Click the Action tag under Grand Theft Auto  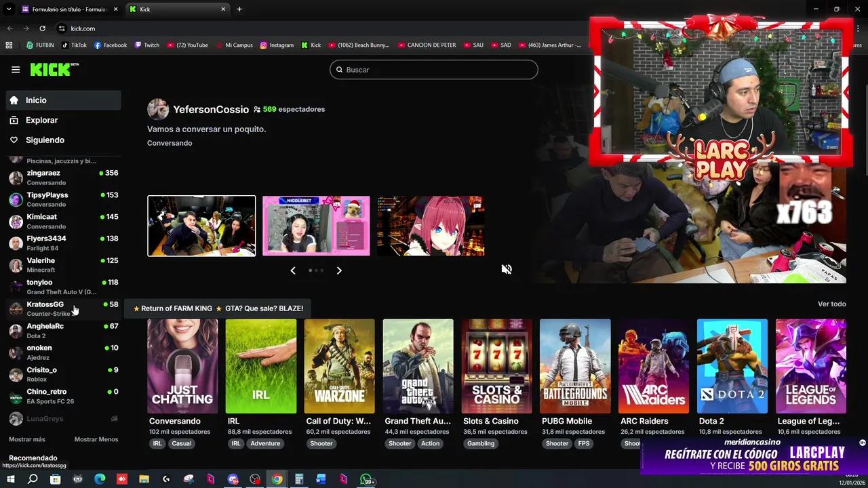click(430, 443)
